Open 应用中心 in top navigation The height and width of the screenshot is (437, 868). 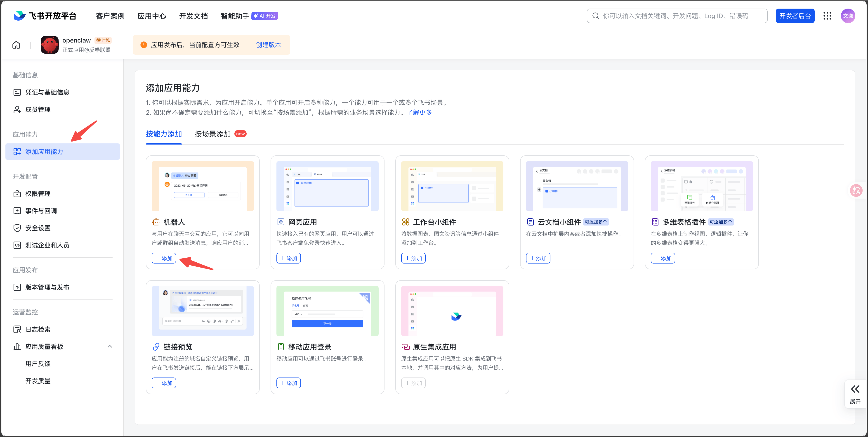(152, 16)
